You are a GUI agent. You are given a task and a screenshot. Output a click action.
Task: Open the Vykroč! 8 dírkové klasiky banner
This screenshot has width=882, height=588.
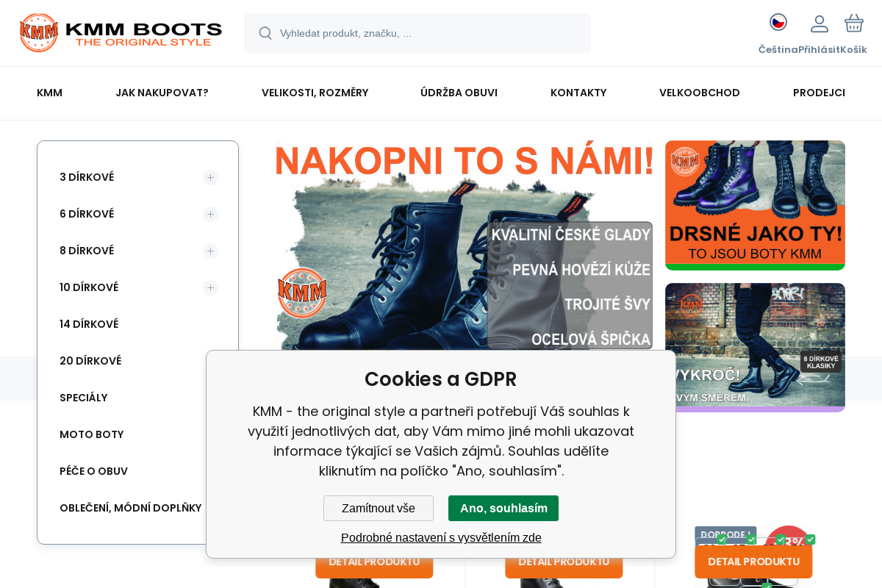point(755,348)
